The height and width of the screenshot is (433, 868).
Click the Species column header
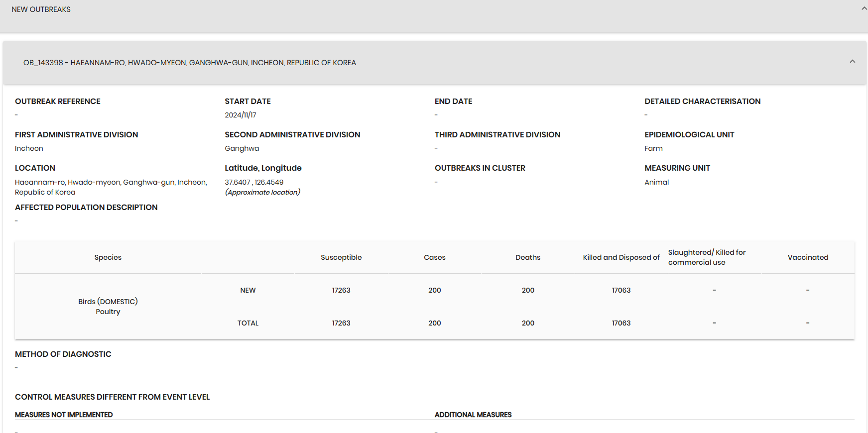108,257
